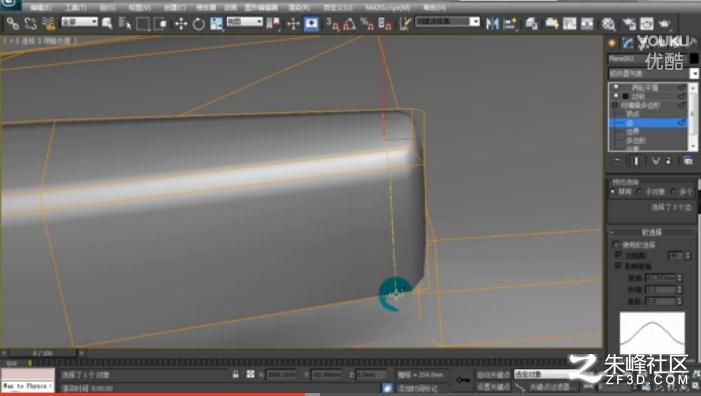Select the highlighted Edge sub-object level
This screenshot has width=701, height=396.
pyautogui.click(x=647, y=122)
